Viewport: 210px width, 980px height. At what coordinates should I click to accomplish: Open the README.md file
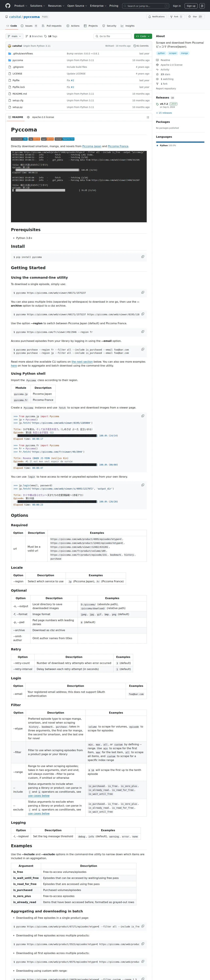click(20, 94)
